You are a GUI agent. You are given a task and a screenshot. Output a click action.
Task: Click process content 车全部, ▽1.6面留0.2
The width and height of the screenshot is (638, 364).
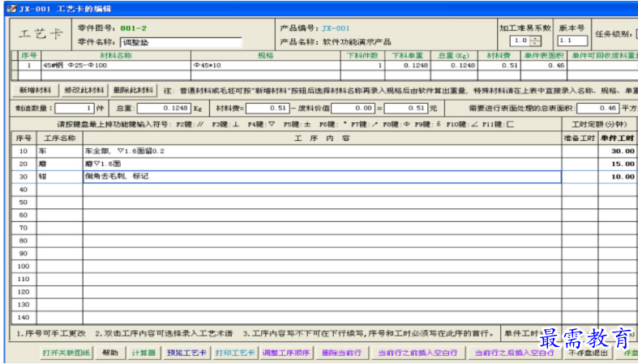tap(322, 151)
